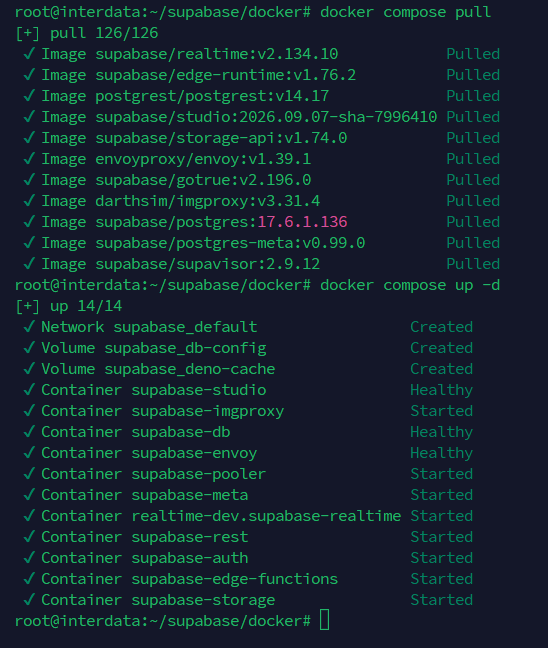The width and height of the screenshot is (548, 648).
Task: Click 'Container supabase-edge-functions' row
Action: [248, 579]
